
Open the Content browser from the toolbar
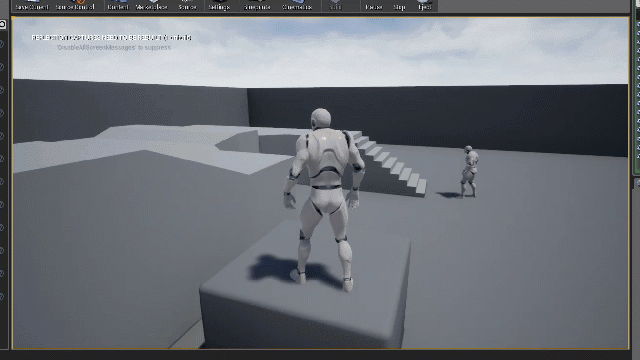[118, 6]
